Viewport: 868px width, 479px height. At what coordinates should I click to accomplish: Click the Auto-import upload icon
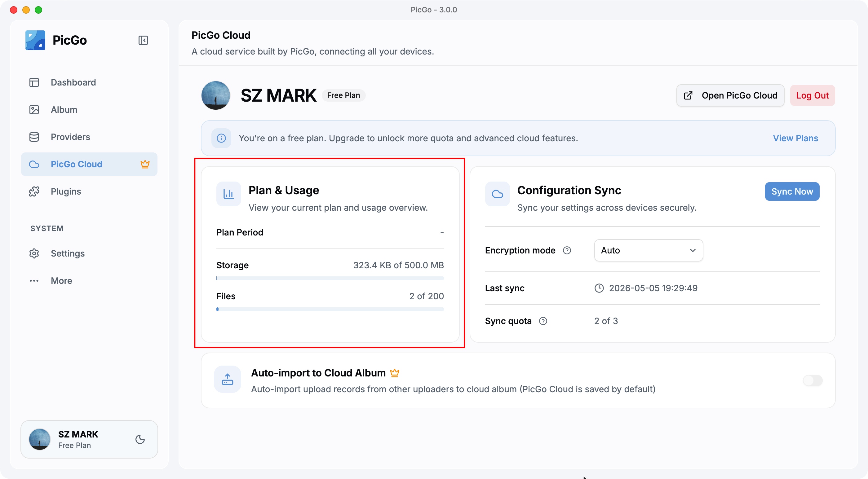(x=228, y=379)
